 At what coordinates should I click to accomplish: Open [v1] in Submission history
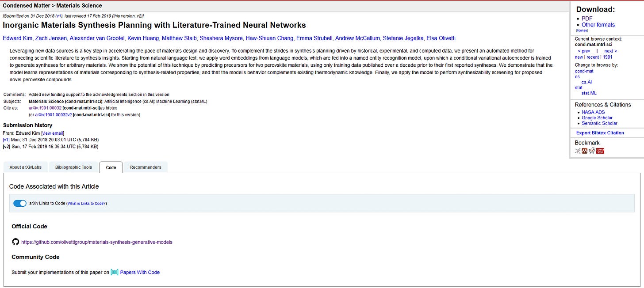[x=6, y=140]
